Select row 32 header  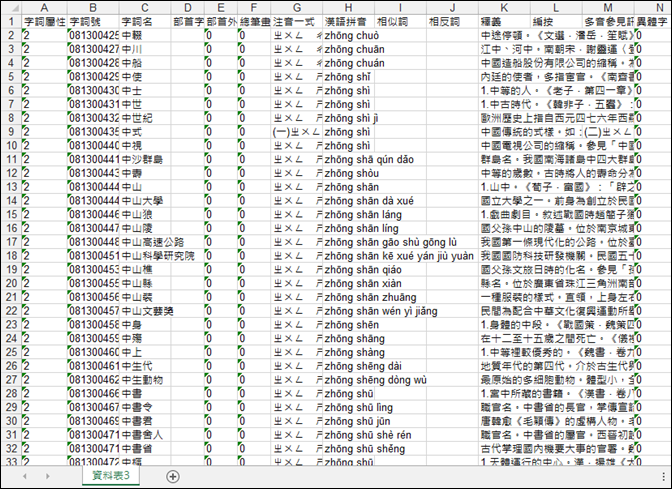(11, 448)
